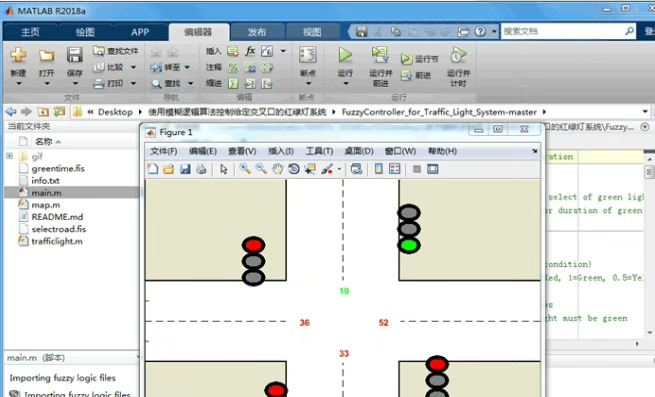Insert function with the fx icon
The width and height of the screenshot is (655, 397).
(250, 51)
